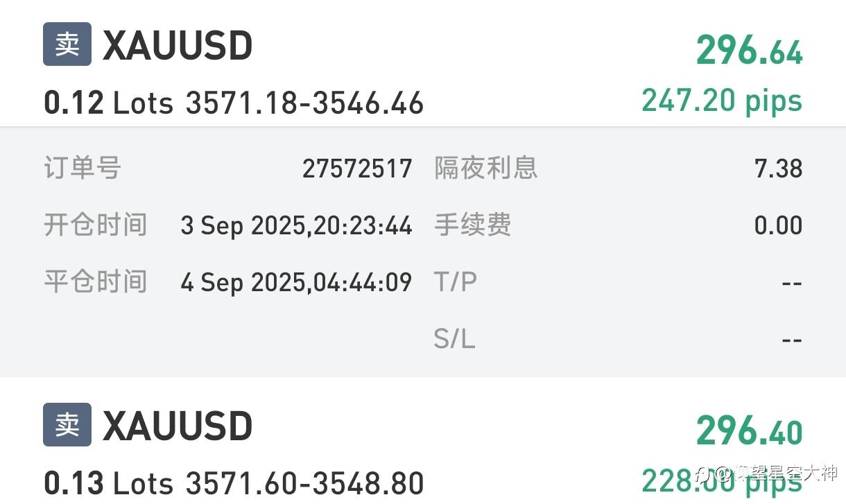
Task: Select the 296.40 profit amount
Action: (x=749, y=431)
